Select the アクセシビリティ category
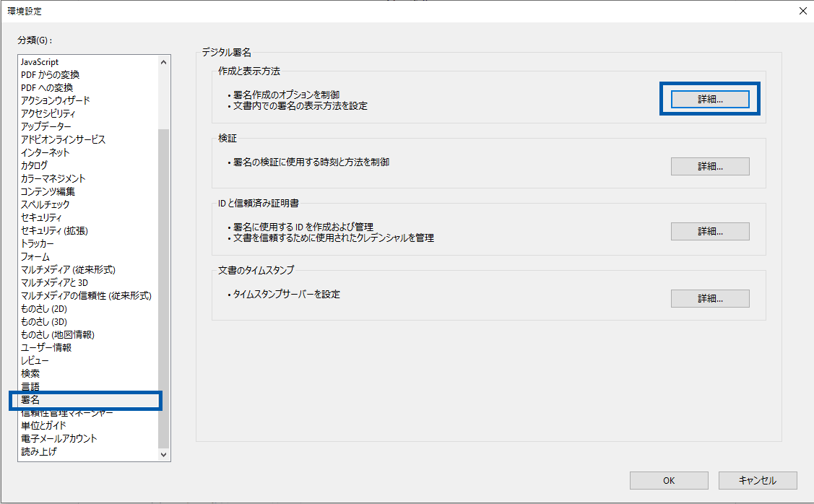This screenshot has height=504, width=814. pos(48,113)
